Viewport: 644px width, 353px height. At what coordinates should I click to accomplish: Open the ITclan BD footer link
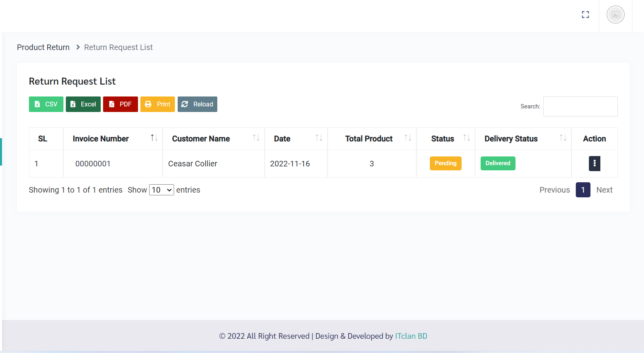tap(411, 336)
